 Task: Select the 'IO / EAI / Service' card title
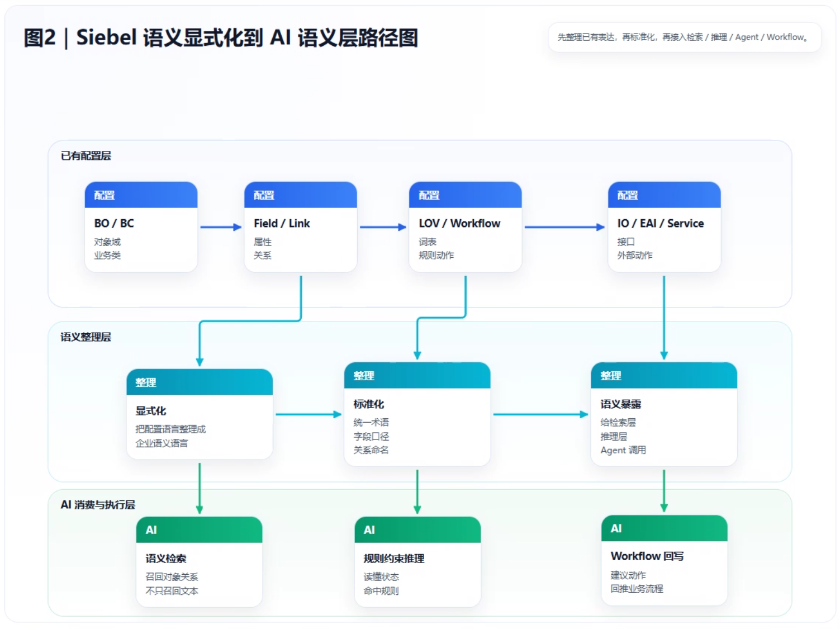pos(660,223)
